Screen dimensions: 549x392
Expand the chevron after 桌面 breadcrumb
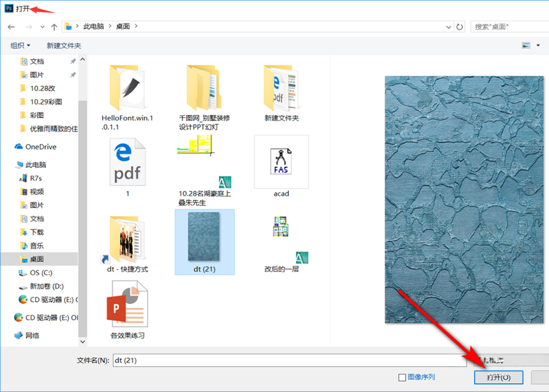tap(136, 26)
